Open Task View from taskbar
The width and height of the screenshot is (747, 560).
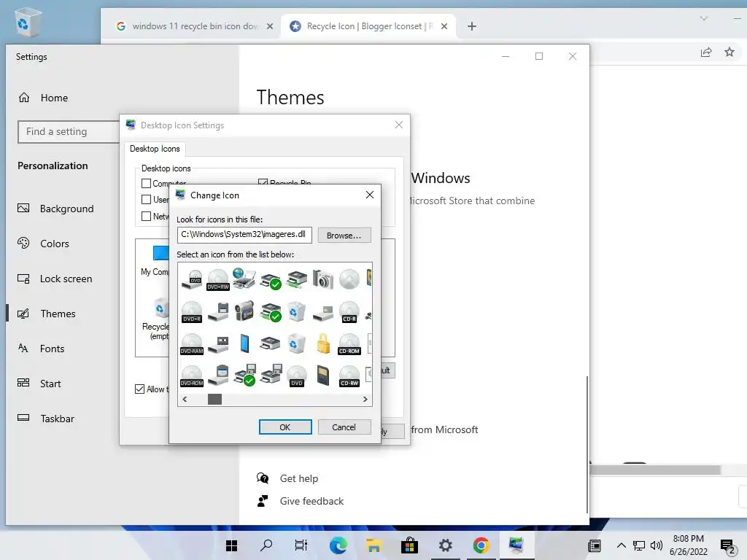click(x=301, y=545)
